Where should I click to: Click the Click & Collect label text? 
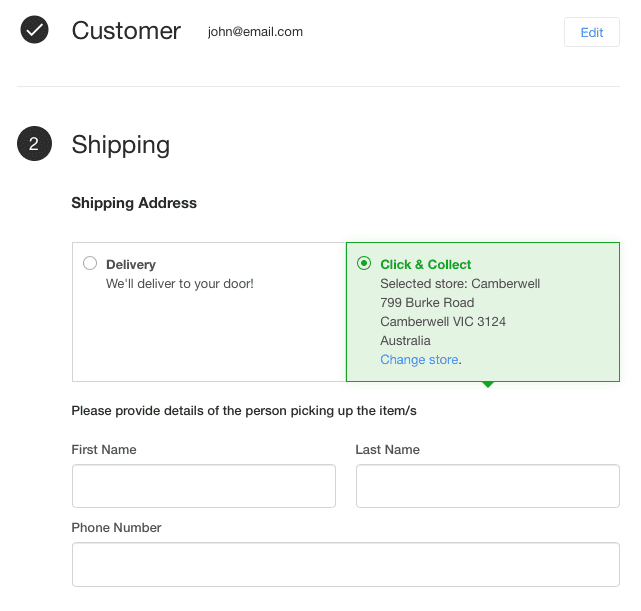click(x=426, y=265)
